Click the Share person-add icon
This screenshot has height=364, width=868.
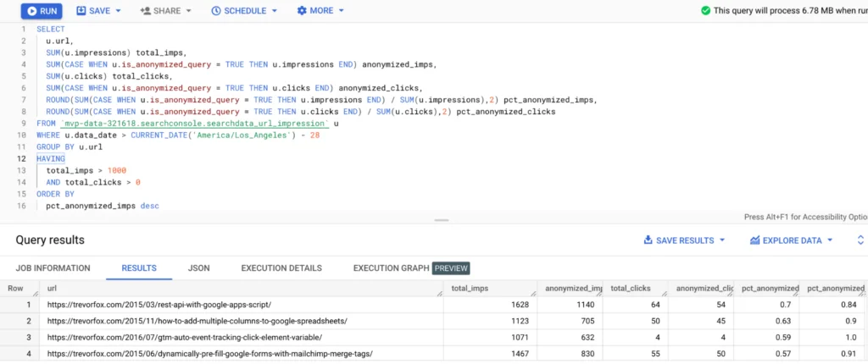pos(145,11)
